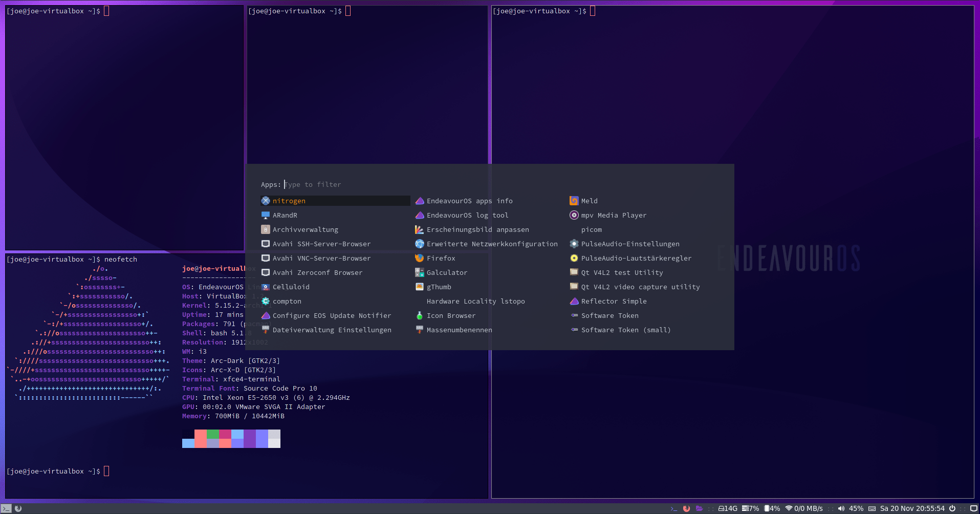Start Celluloid video player
This screenshot has width=980, height=514.
[291, 287]
